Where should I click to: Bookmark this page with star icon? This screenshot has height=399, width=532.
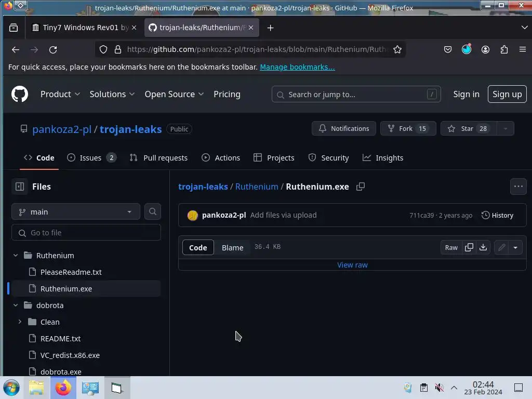(397, 49)
